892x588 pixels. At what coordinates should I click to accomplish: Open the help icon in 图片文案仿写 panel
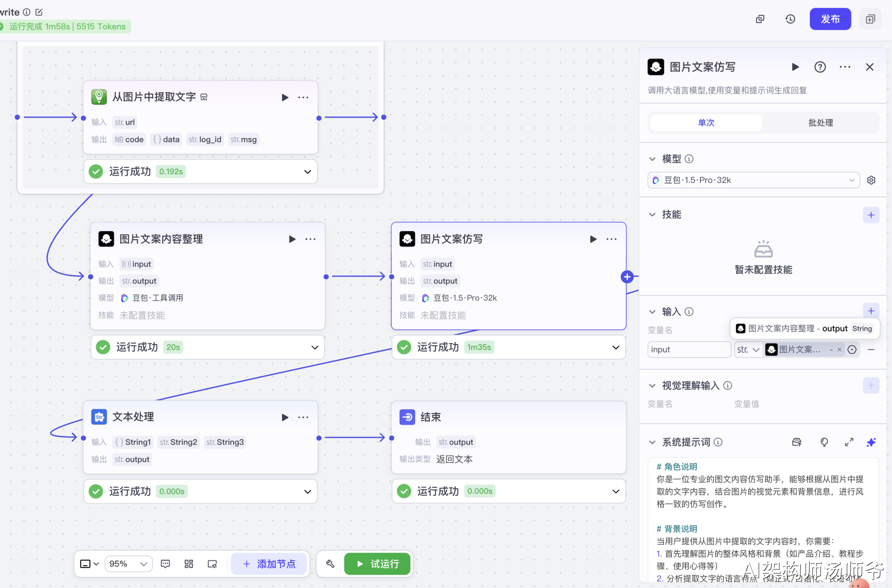tap(820, 67)
